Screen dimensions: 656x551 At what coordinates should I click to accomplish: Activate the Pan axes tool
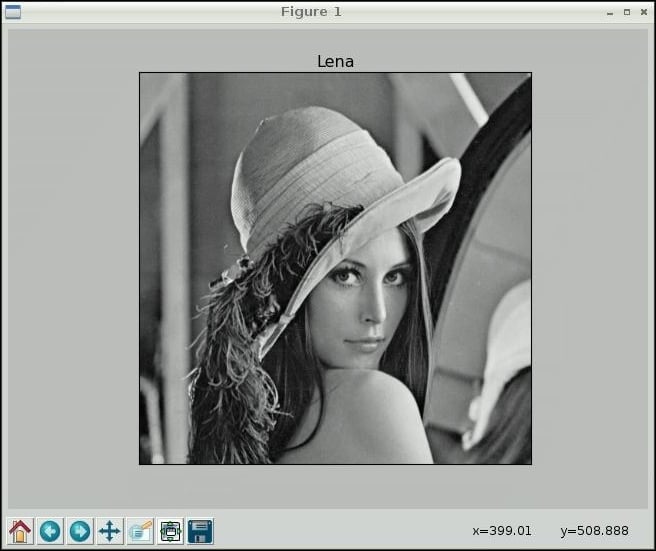click(110, 531)
